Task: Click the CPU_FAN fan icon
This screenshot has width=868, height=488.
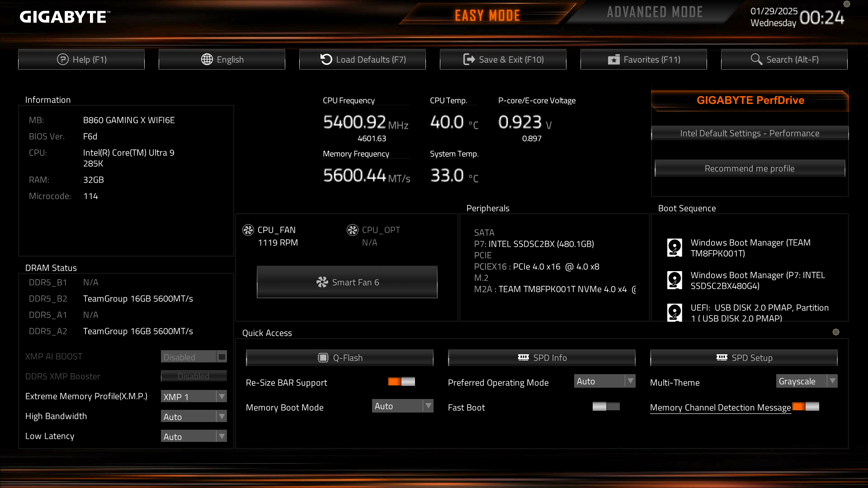Action: [248, 230]
